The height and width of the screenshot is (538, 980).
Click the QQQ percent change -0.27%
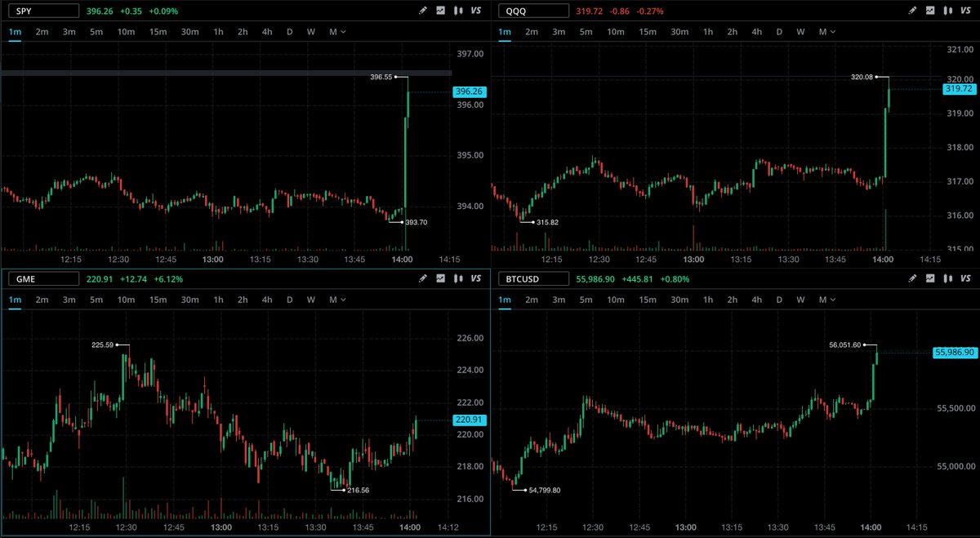pyautogui.click(x=648, y=11)
